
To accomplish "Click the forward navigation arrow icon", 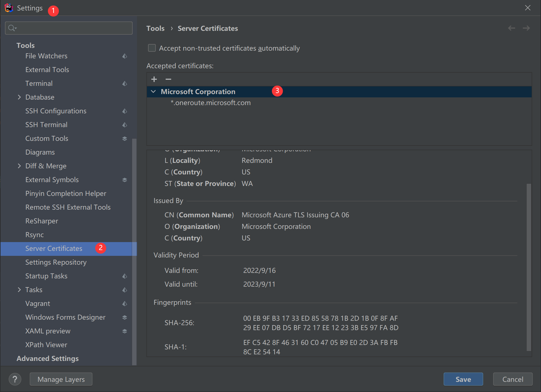I will [x=526, y=28].
